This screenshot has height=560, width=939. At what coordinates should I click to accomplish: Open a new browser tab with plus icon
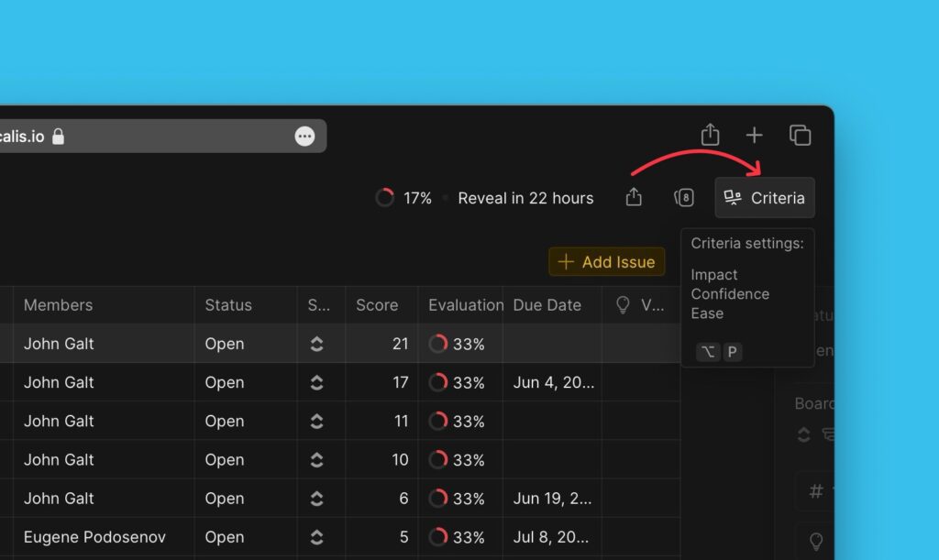pos(754,136)
